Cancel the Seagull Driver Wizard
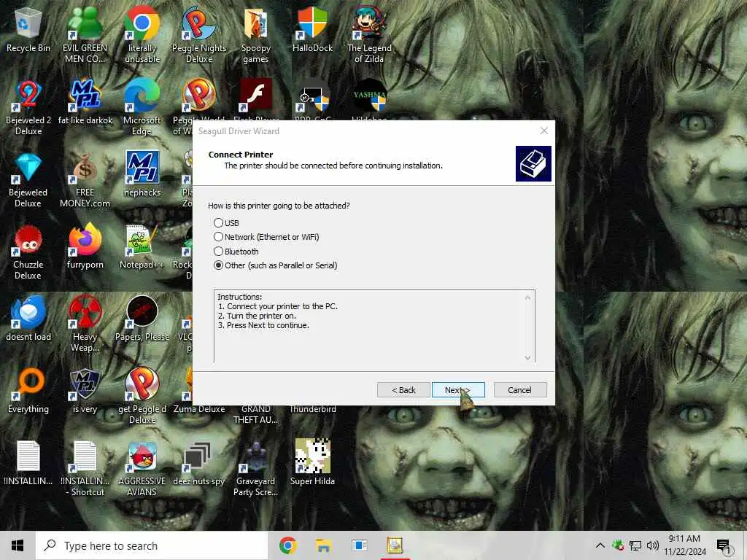The width and height of the screenshot is (747, 560). coord(519,390)
